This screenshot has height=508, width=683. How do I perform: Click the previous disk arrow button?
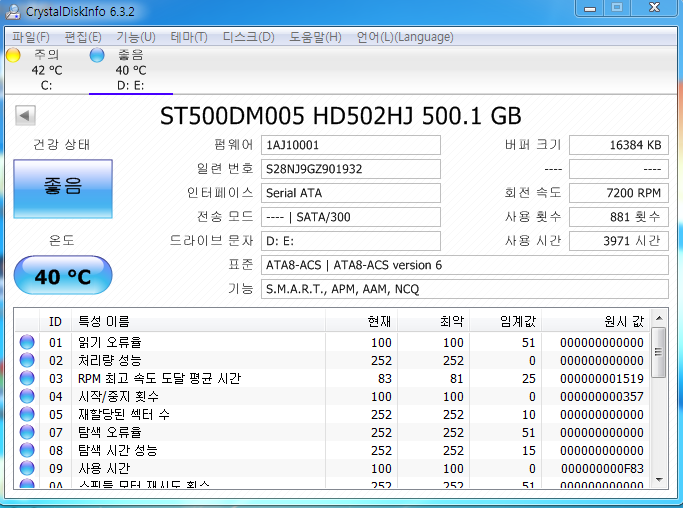coord(24,116)
